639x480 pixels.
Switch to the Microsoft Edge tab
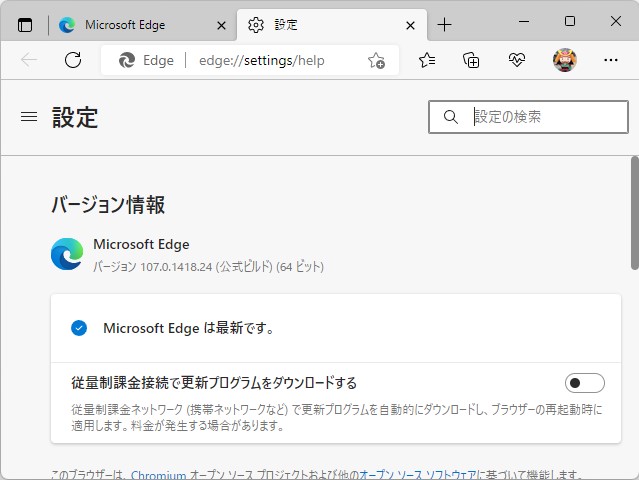click(x=143, y=25)
